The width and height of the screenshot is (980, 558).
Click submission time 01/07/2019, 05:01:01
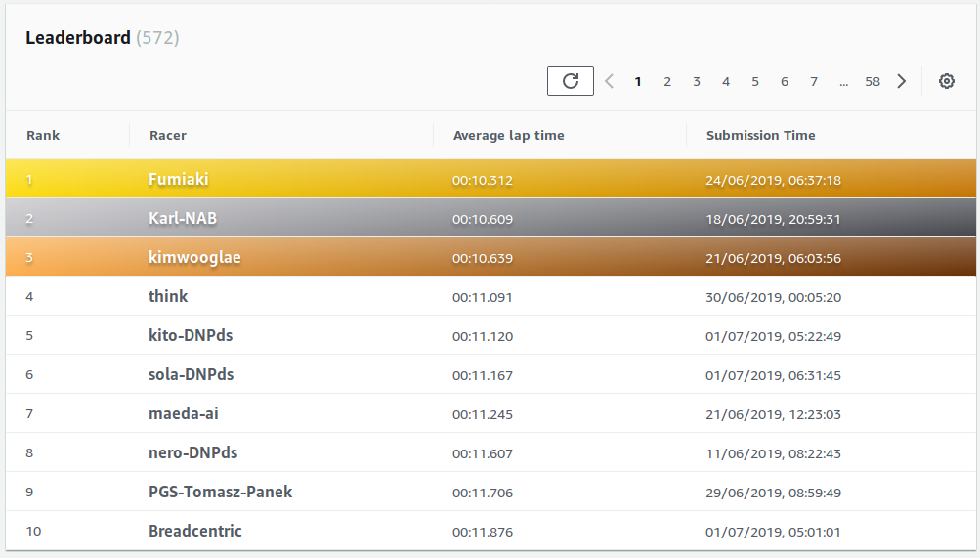[773, 532]
